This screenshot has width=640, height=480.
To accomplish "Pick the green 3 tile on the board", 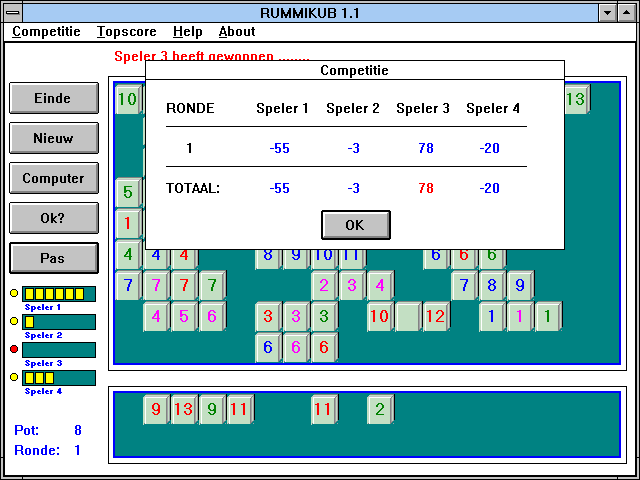I will tap(324, 316).
